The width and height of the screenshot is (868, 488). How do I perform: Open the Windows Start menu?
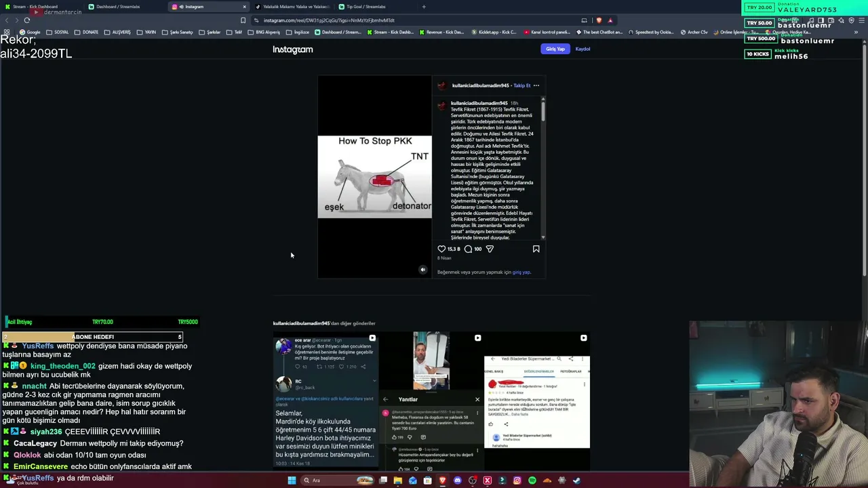click(x=292, y=481)
